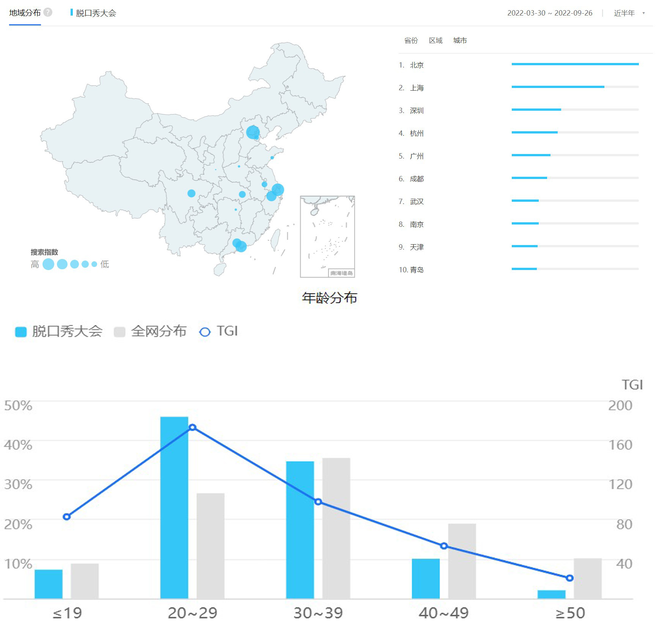Click the 年龄分布 chart title
This screenshot has width=659, height=644.
[329, 298]
